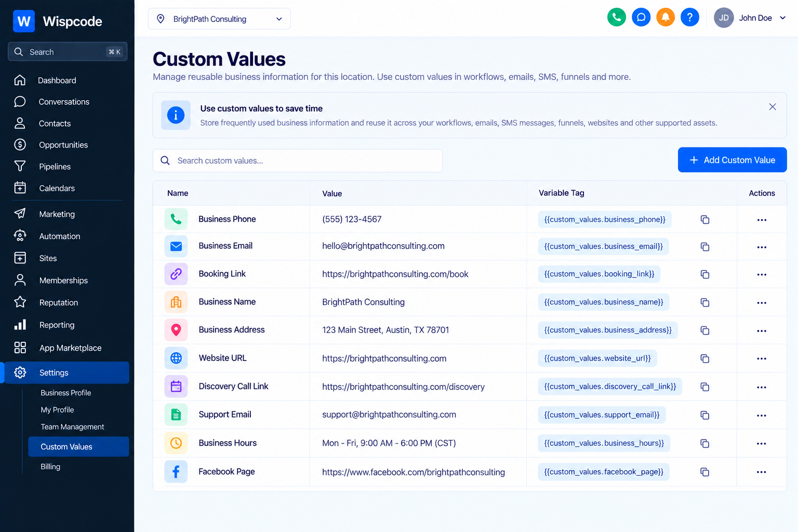The image size is (798, 532).
Task: Open actions menu for Business Email
Action: (762, 247)
